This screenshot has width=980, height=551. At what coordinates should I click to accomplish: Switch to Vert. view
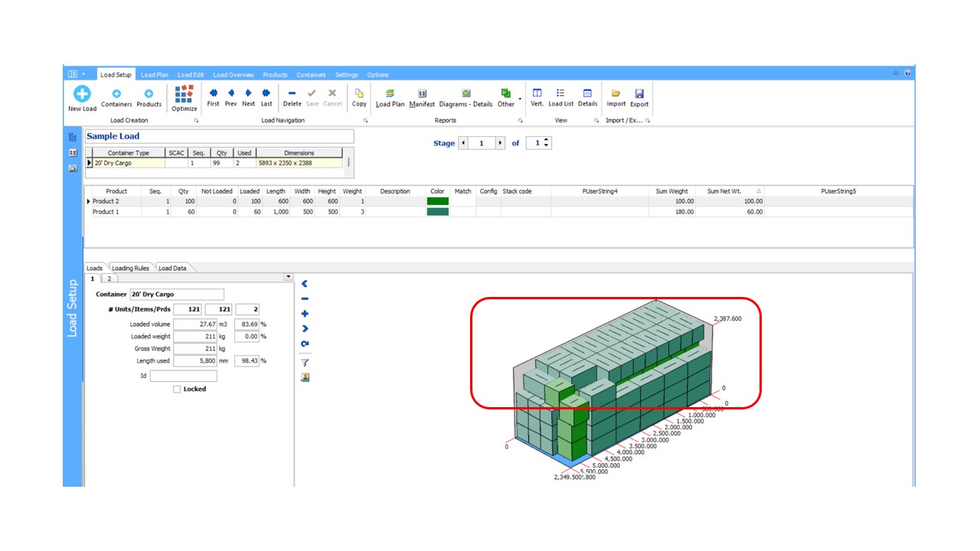pyautogui.click(x=537, y=98)
